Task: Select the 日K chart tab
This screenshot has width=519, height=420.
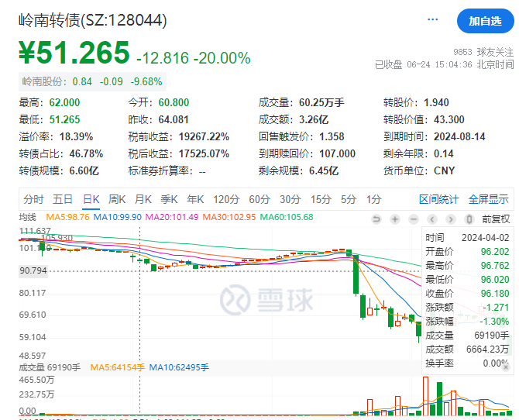Action: coord(91,199)
